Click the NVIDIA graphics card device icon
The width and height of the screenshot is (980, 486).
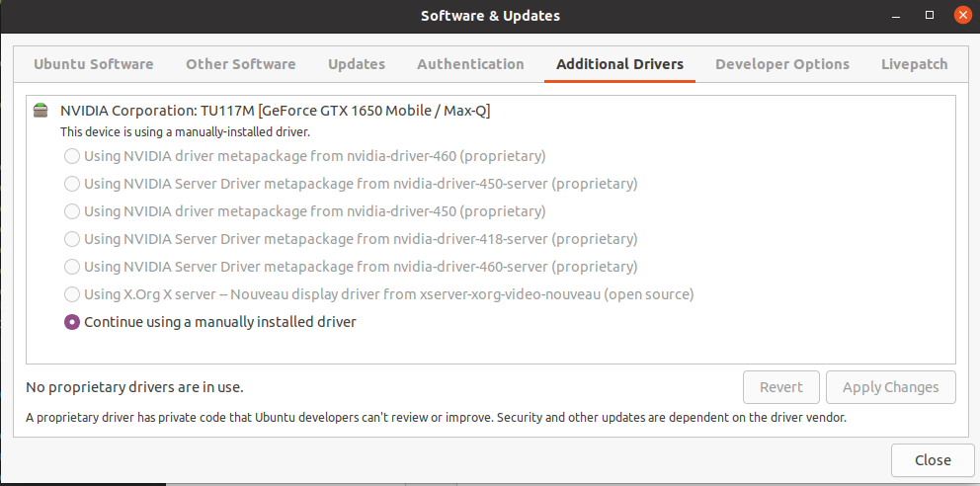41,111
